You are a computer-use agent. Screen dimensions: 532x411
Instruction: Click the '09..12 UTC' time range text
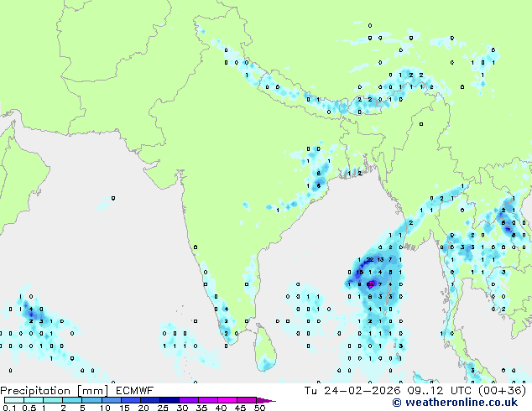tap(441, 391)
